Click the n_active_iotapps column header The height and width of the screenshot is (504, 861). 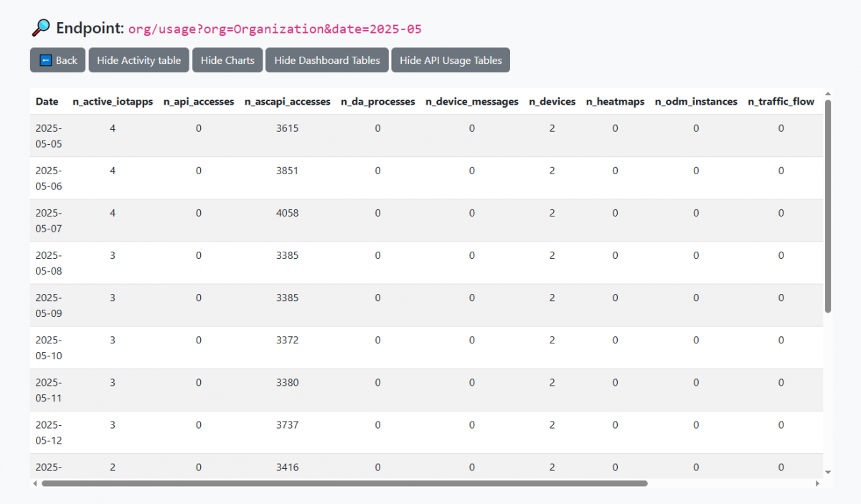pyautogui.click(x=113, y=102)
